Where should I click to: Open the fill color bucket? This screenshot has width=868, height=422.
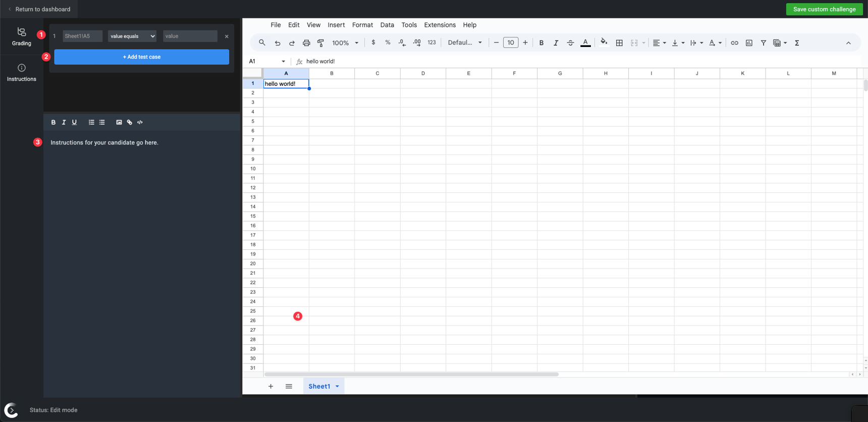tap(604, 43)
